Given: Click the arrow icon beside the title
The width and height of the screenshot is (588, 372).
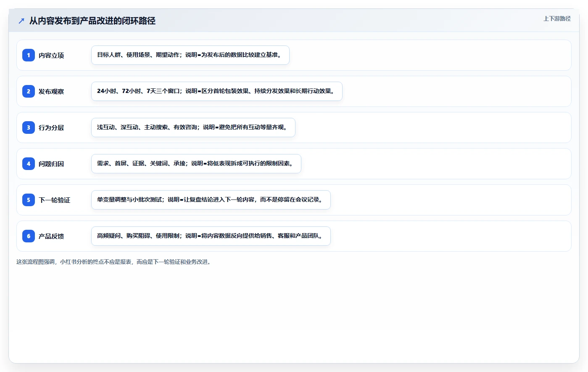Looking at the screenshot, I should click(x=21, y=21).
